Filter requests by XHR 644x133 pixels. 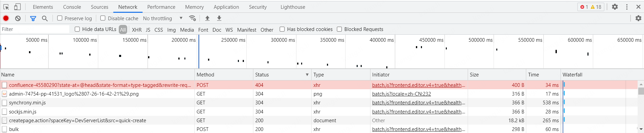pos(137,30)
